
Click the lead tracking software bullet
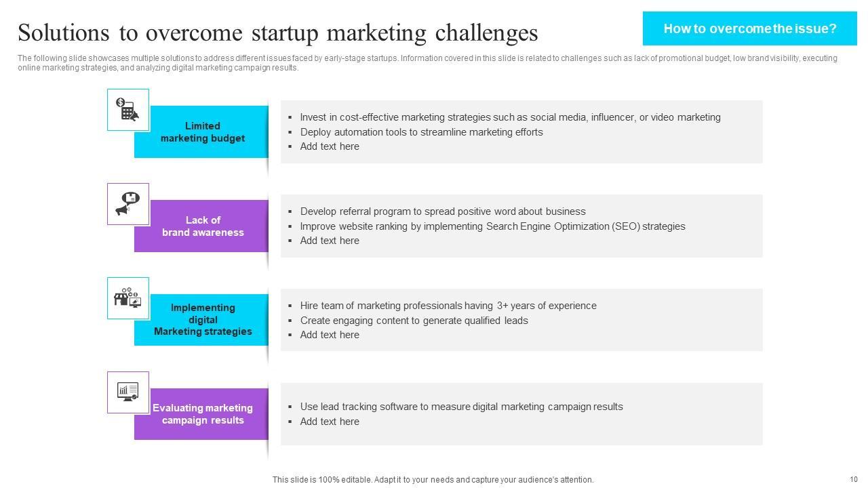(461, 407)
